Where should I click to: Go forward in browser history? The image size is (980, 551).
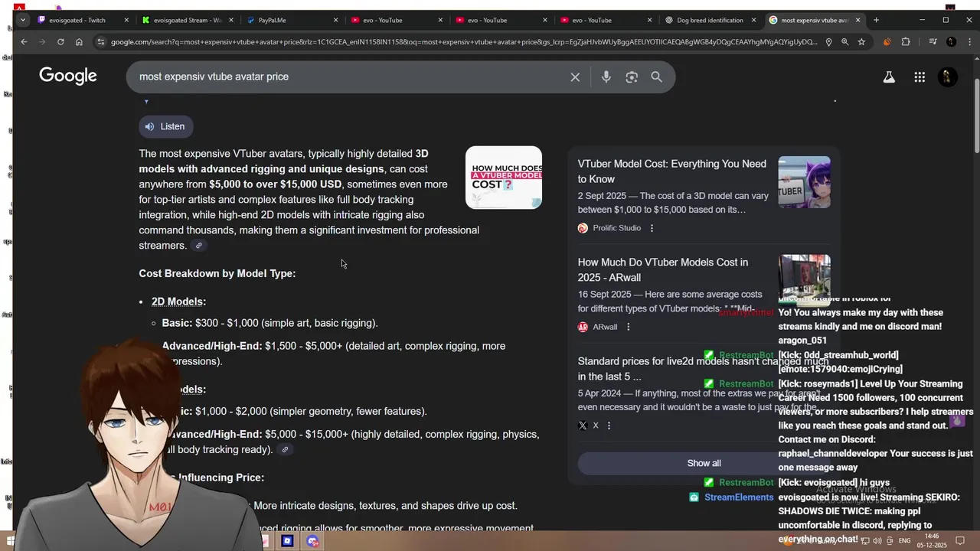coord(42,42)
